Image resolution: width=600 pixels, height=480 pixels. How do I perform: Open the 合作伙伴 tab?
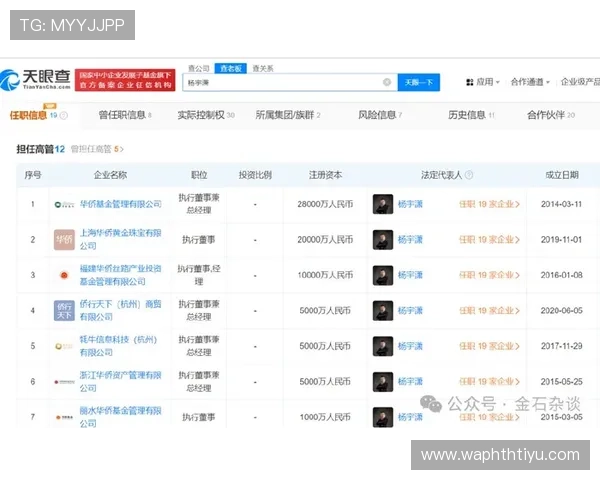551,115
